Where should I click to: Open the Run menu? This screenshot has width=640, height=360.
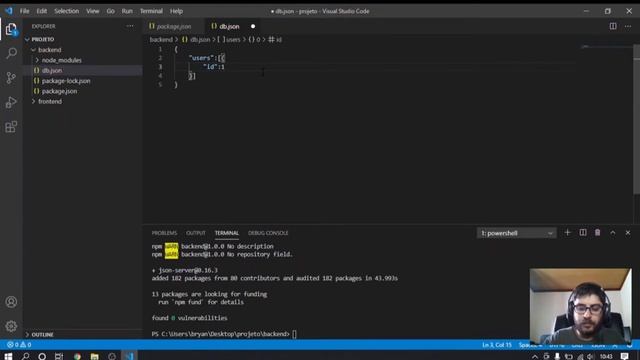[127, 11]
